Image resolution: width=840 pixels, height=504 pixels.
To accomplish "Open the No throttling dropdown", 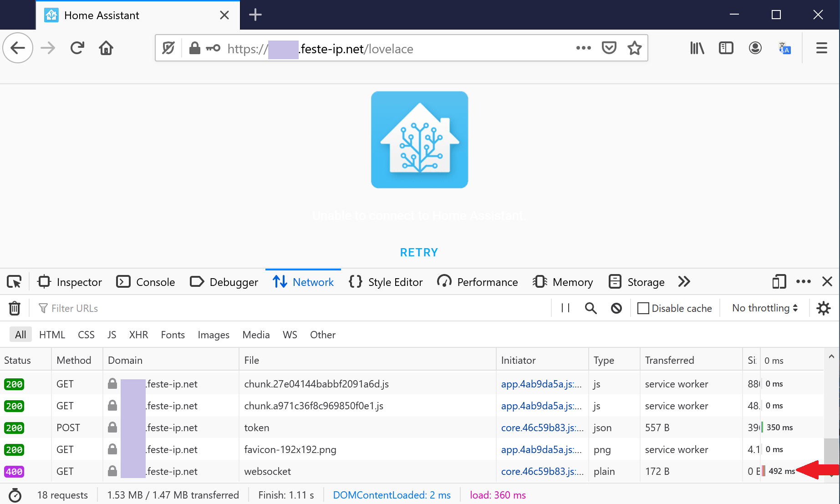I will click(x=764, y=308).
